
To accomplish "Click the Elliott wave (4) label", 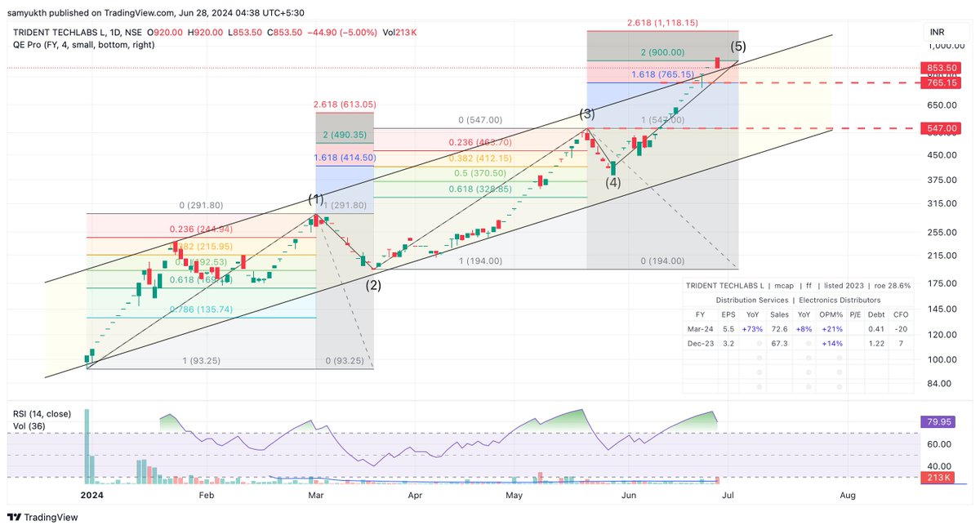I will [613, 183].
